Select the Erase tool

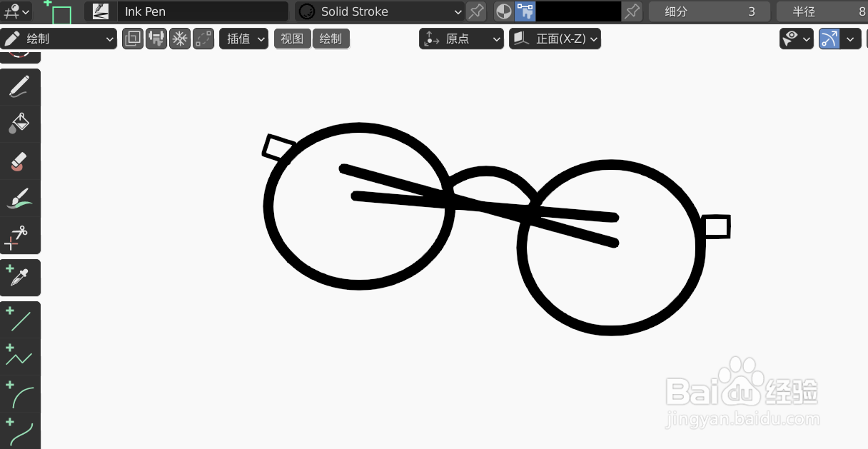pos(20,161)
